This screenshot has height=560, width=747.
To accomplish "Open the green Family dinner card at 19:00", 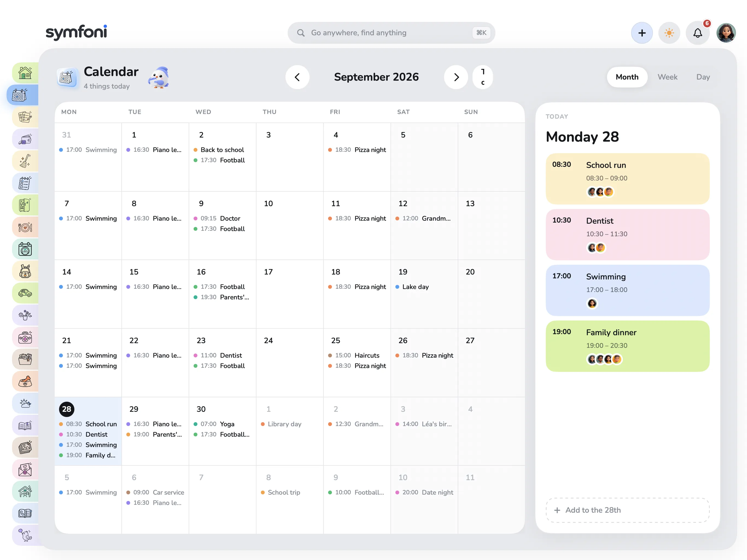I will (628, 346).
